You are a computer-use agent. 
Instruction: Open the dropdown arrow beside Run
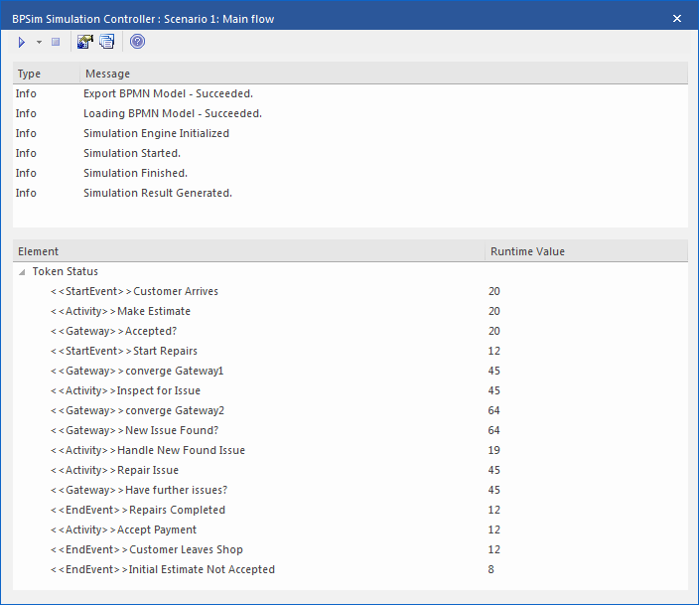(39, 42)
